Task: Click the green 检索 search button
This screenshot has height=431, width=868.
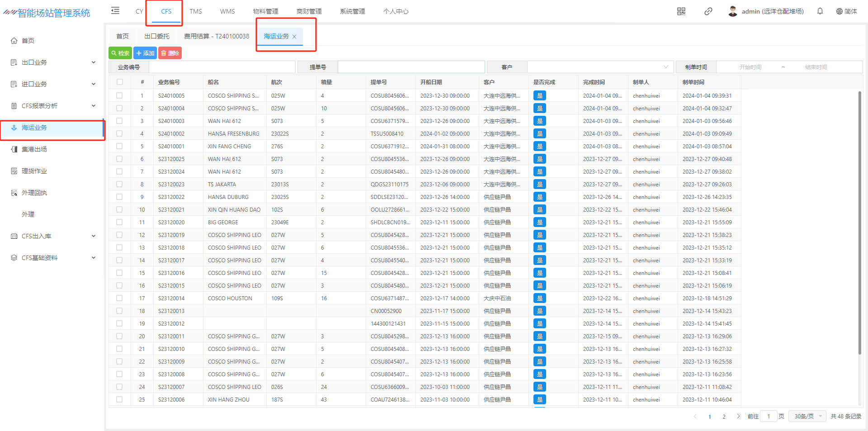Action: click(x=120, y=53)
